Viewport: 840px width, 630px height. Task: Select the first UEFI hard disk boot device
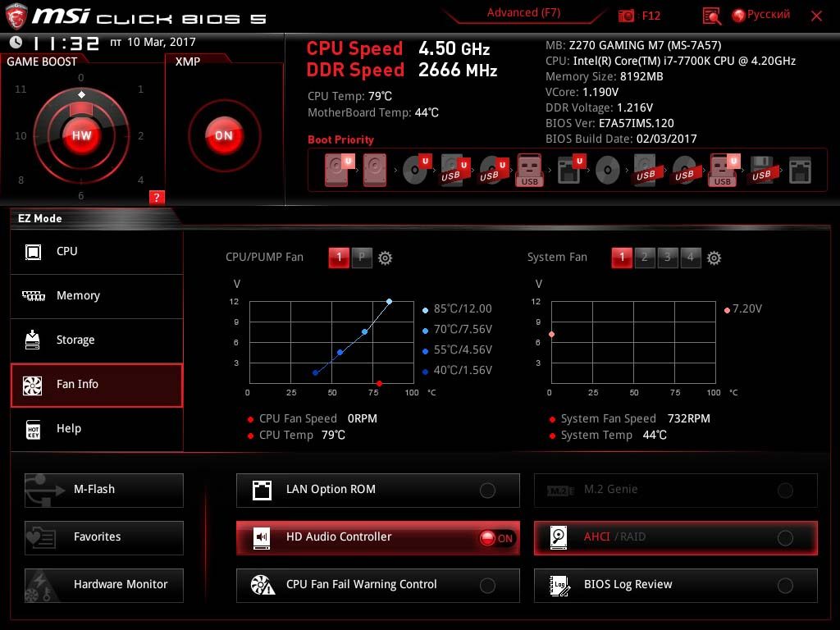point(337,170)
